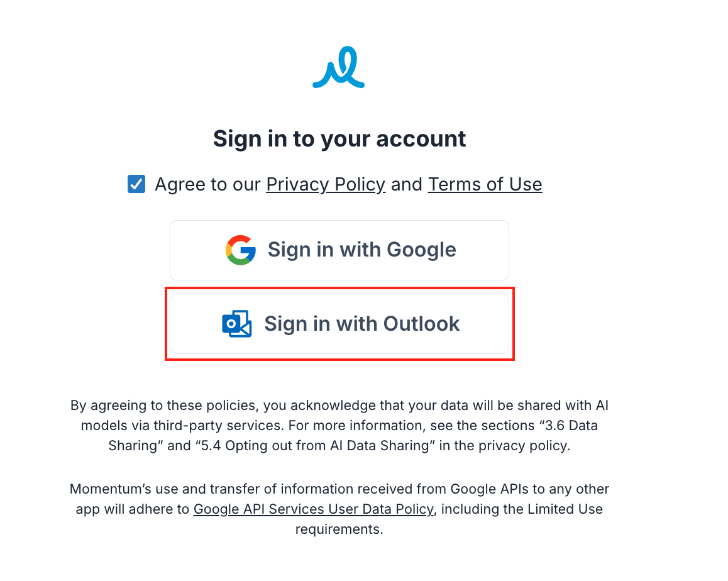Click the "Sign in to your account" heading
This screenshot has height=581, width=728.
[339, 139]
